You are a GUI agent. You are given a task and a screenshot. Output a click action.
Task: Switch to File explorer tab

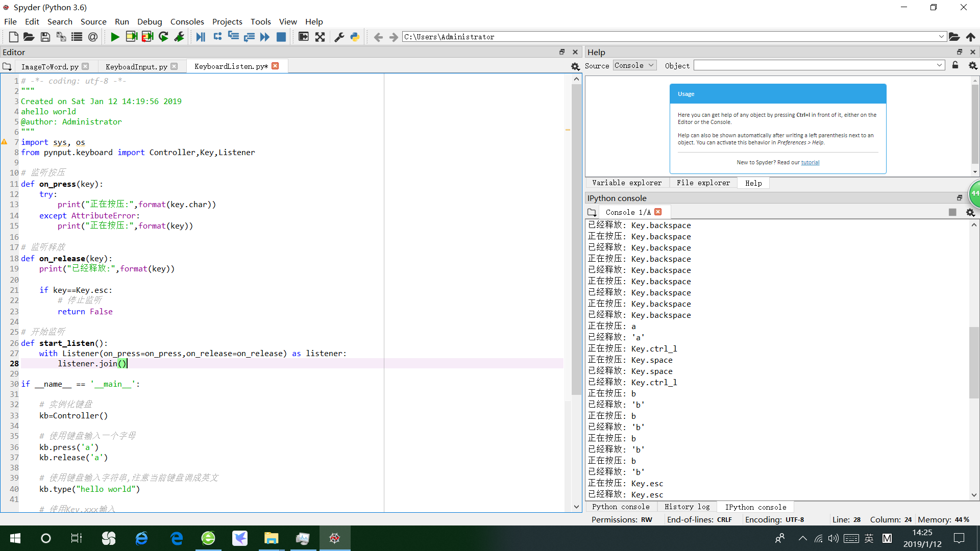point(703,183)
